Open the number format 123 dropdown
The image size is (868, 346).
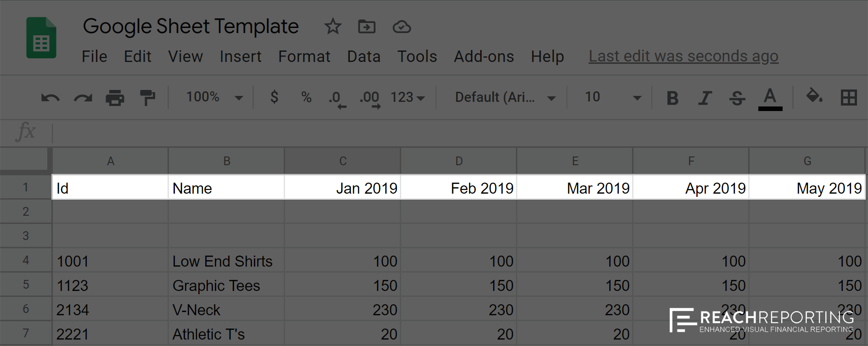tap(407, 97)
